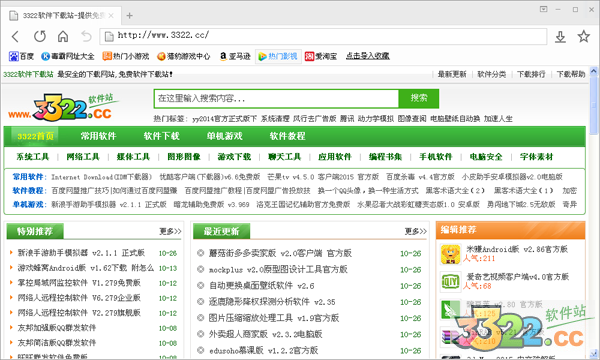Open the 猎豹游戏中心 bookmark
Image resolution: width=600 pixels, height=360 pixels.
184,56
